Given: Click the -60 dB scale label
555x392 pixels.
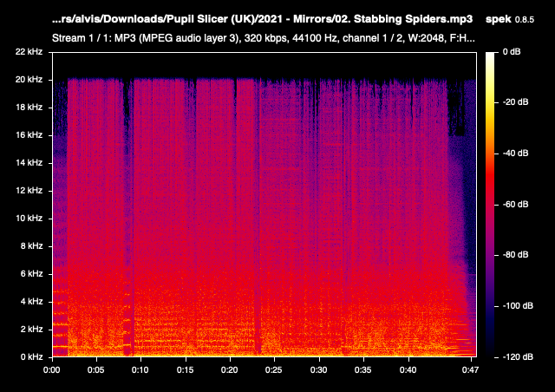Looking at the screenshot, I should (x=515, y=205).
